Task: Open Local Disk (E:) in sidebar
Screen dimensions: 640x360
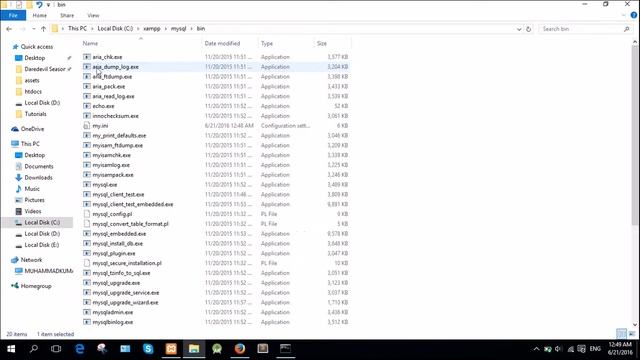Action: click(42, 245)
